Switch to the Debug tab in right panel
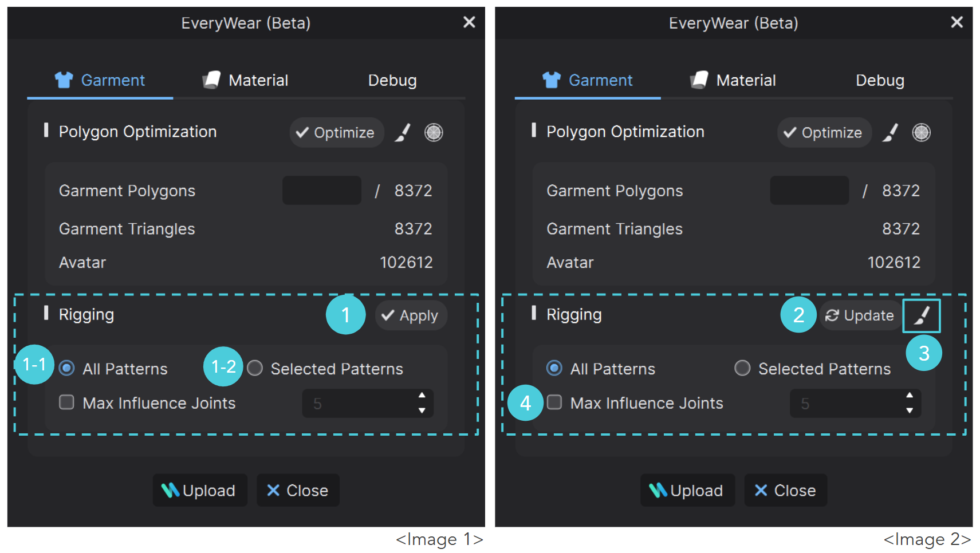 pyautogui.click(x=880, y=80)
